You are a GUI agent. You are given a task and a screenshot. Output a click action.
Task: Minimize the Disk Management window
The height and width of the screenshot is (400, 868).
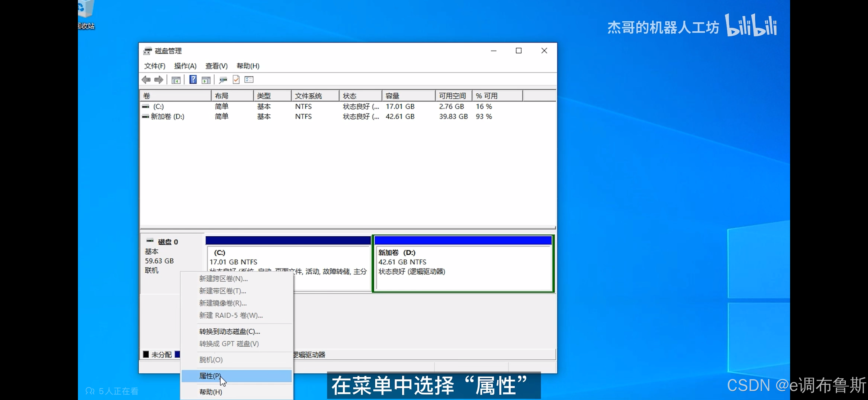pyautogui.click(x=493, y=51)
